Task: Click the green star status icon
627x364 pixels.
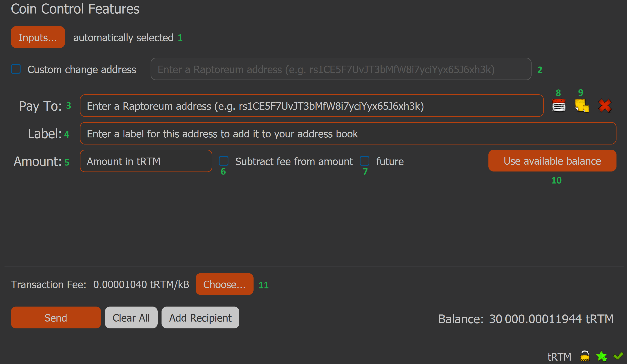Action: (602, 356)
